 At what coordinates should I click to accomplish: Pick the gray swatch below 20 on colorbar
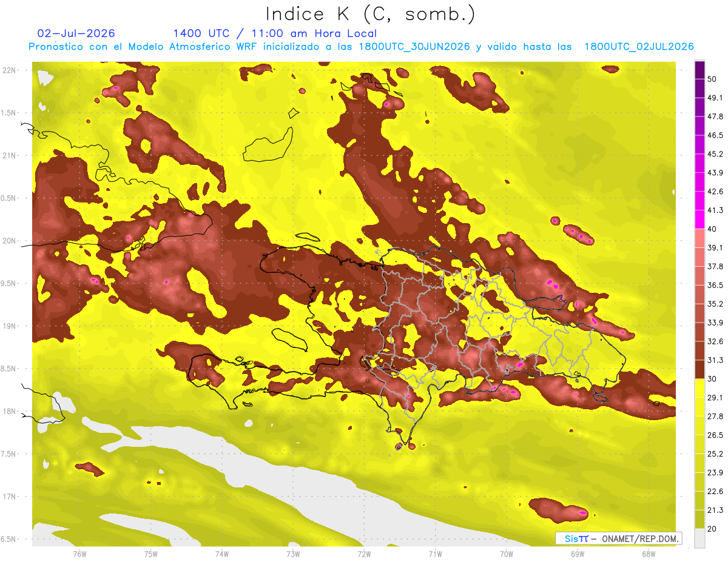tap(699, 538)
